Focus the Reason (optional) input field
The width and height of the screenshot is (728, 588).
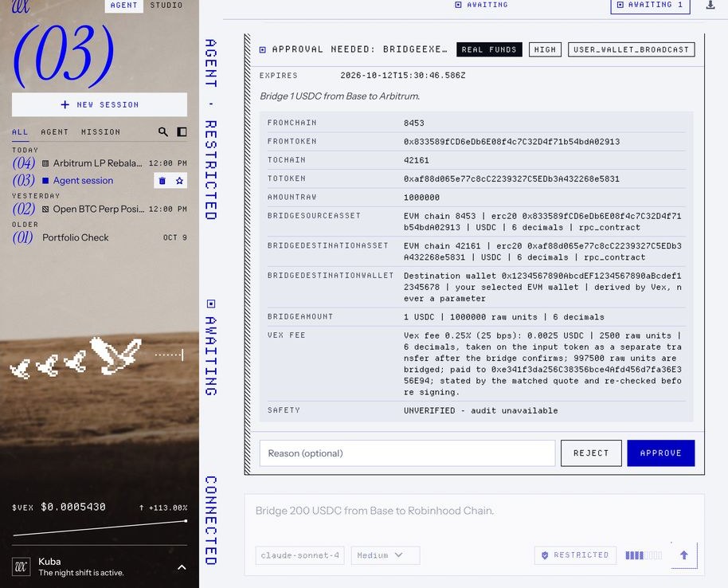pos(407,453)
